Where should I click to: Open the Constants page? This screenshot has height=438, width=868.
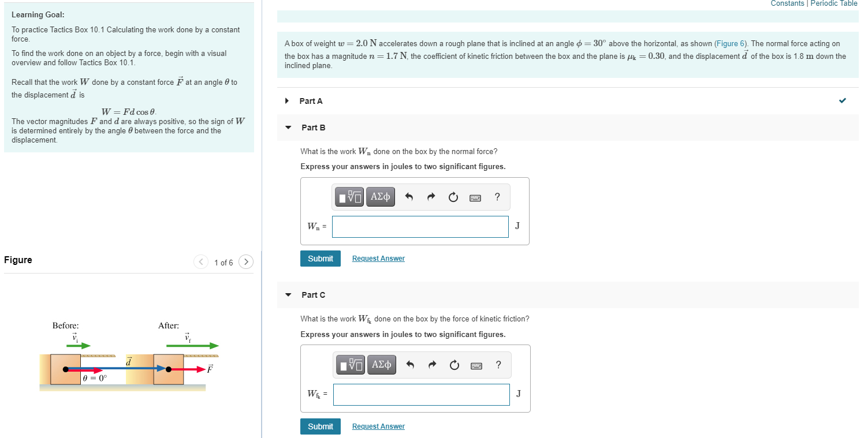(787, 3)
